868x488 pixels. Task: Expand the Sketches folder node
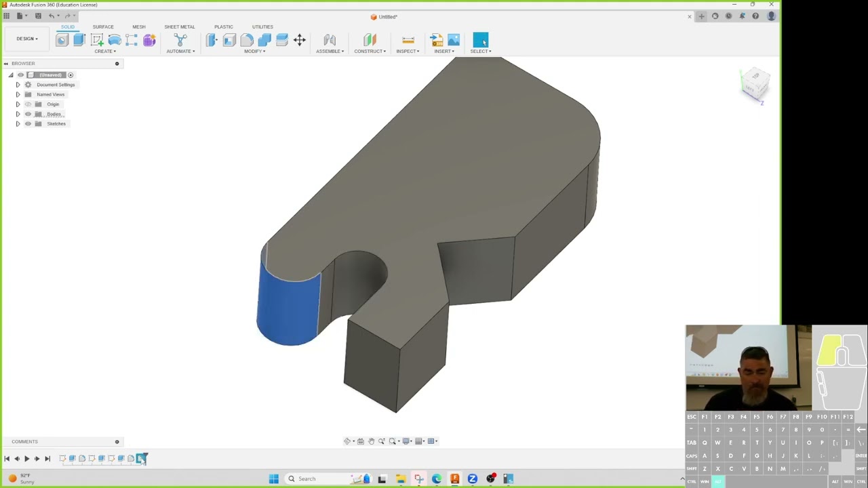18,124
